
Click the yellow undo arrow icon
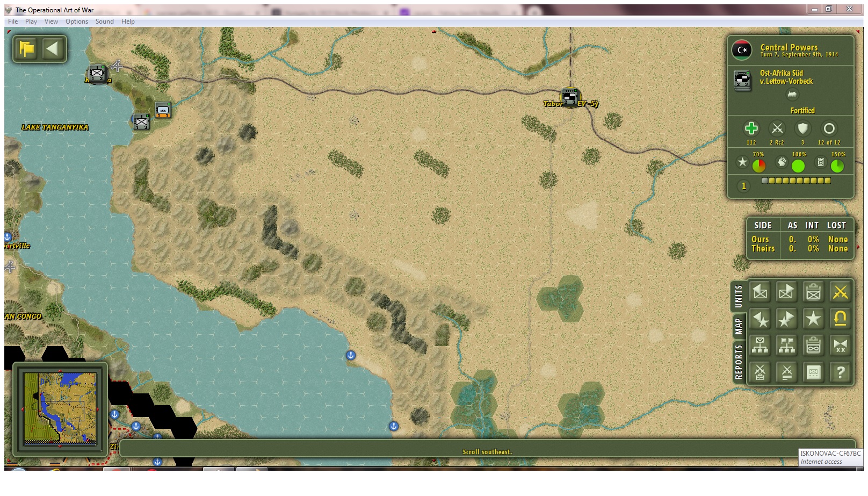coord(840,319)
